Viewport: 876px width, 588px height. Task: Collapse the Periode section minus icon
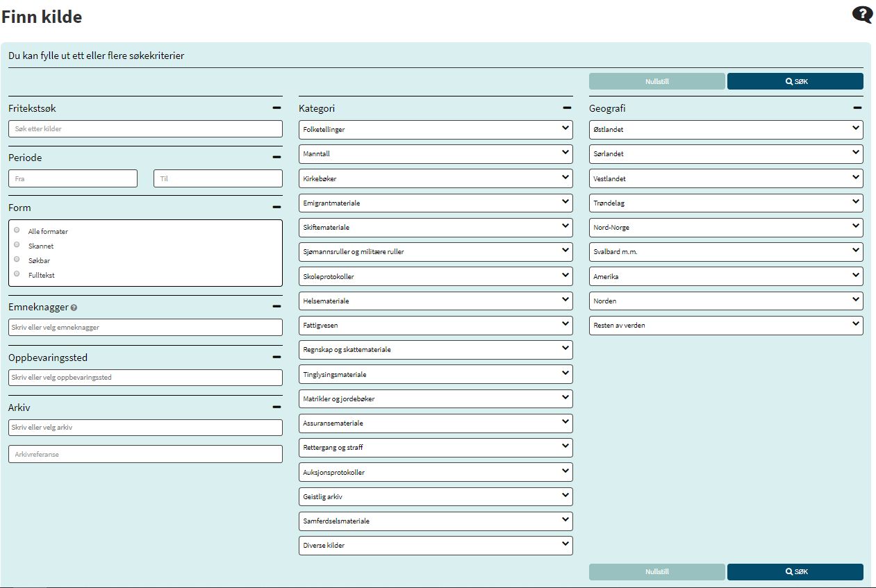[x=276, y=158]
